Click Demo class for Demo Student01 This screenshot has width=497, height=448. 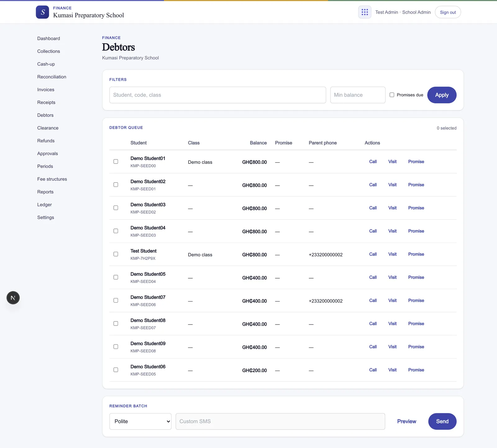200,162
